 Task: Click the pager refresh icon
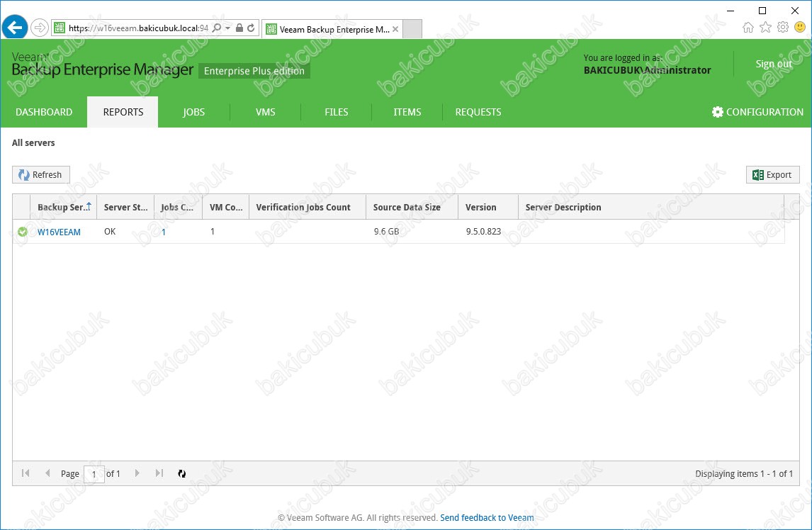(182, 473)
